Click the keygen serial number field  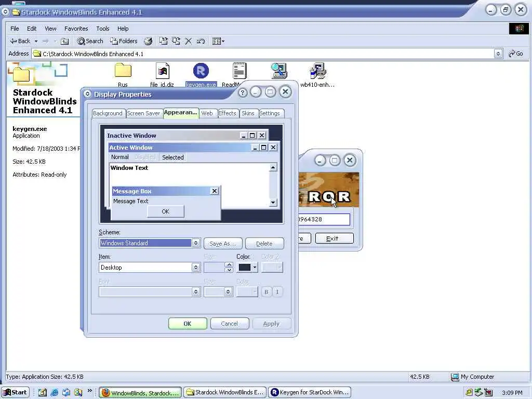[324, 219]
